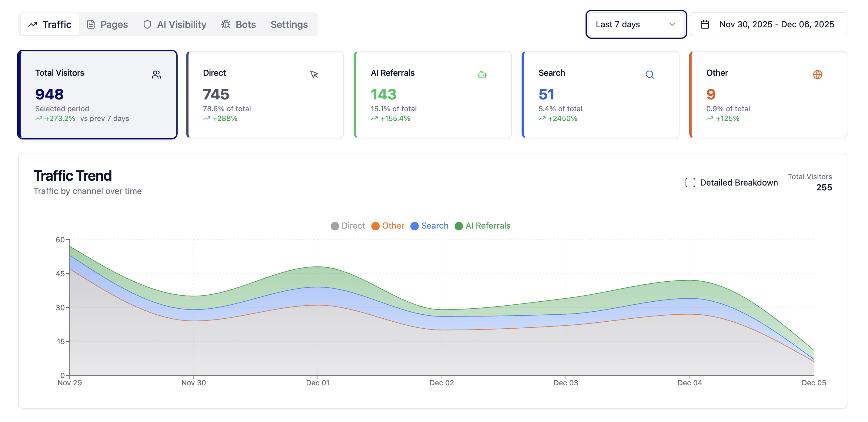Click the Total Visitors people icon

click(156, 75)
